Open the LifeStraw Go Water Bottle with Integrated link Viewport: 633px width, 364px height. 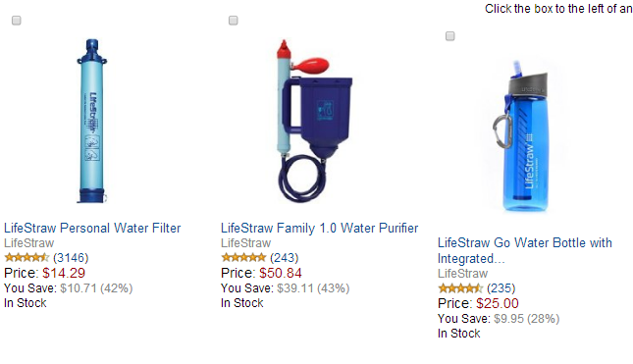click(525, 250)
